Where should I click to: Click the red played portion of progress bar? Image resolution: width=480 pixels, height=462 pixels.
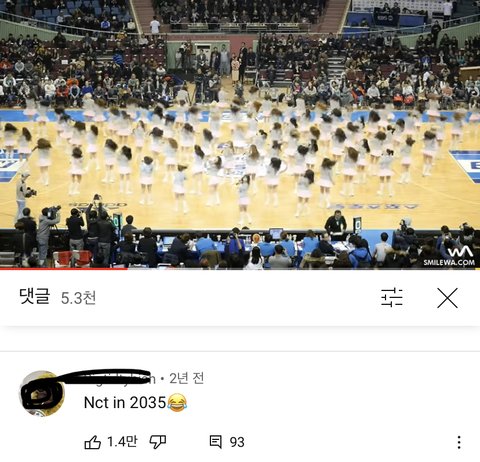(63, 269)
